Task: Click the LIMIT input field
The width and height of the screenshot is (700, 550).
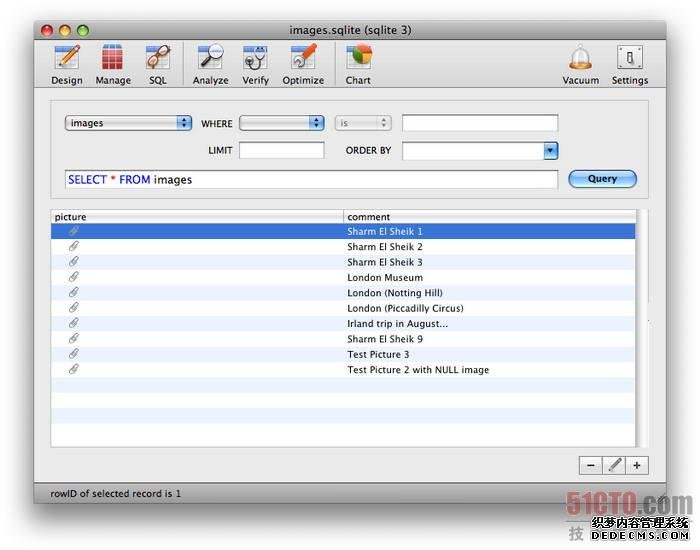Action: click(282, 151)
